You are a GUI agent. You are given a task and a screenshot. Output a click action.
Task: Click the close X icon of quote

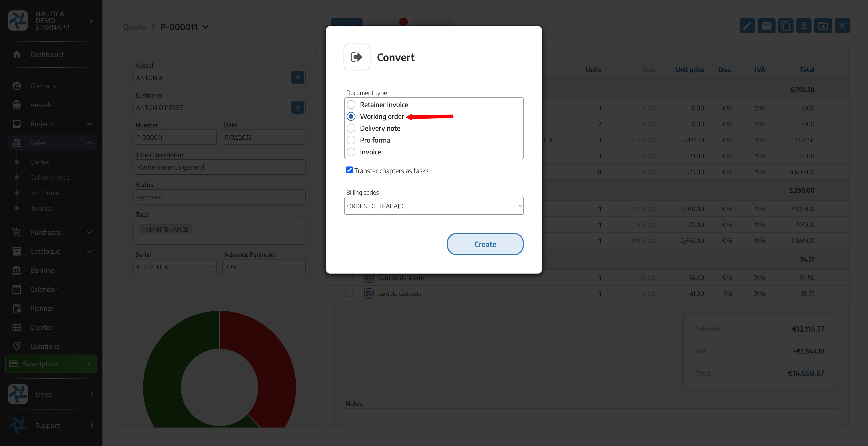(842, 26)
